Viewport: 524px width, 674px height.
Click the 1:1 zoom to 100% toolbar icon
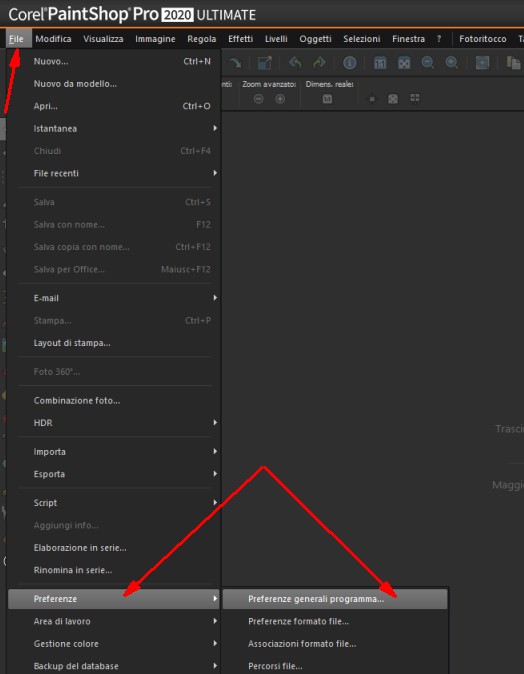tap(380, 63)
